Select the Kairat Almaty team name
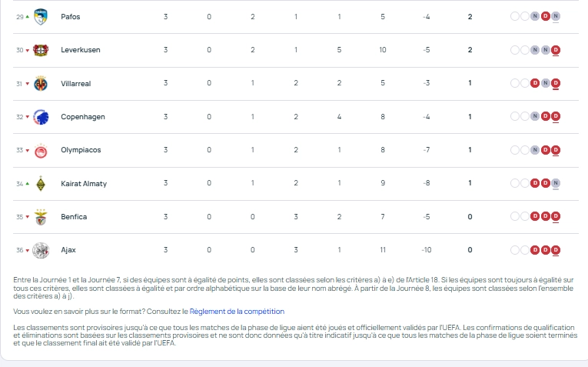This screenshot has height=367, width=588. [x=84, y=184]
